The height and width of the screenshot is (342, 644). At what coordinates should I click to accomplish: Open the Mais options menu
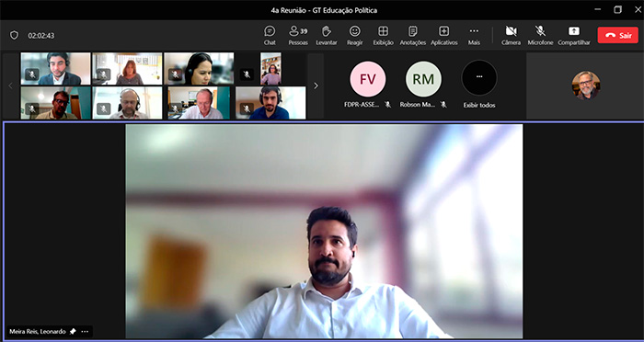pyautogui.click(x=474, y=35)
